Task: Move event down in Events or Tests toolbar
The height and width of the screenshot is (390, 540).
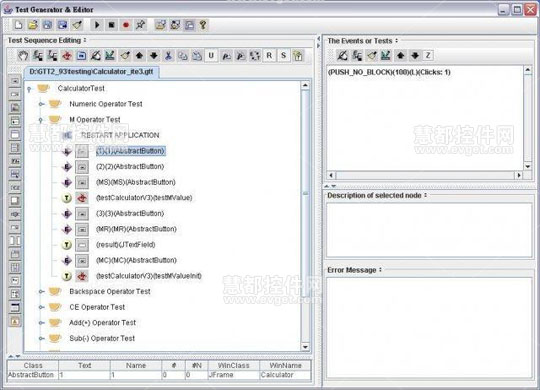Action: 415,55
